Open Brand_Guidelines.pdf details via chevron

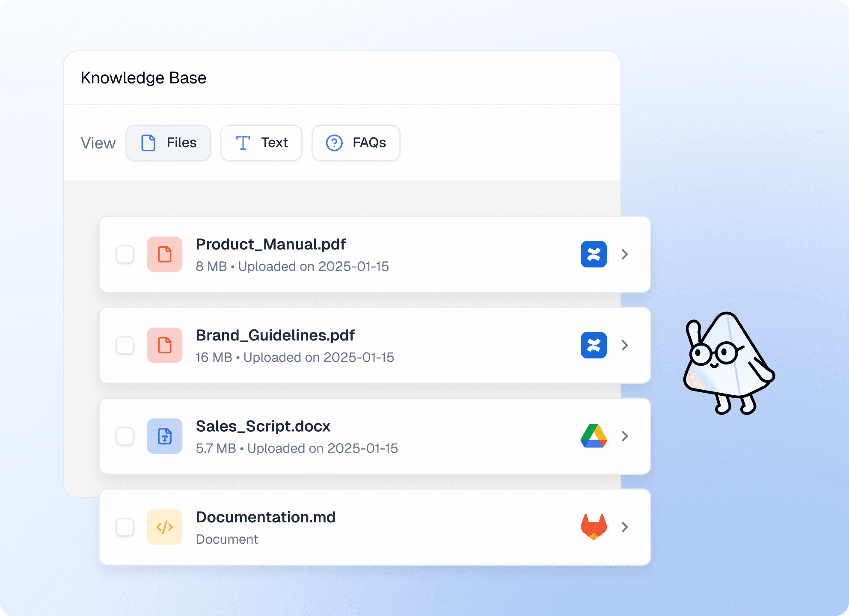tap(625, 345)
